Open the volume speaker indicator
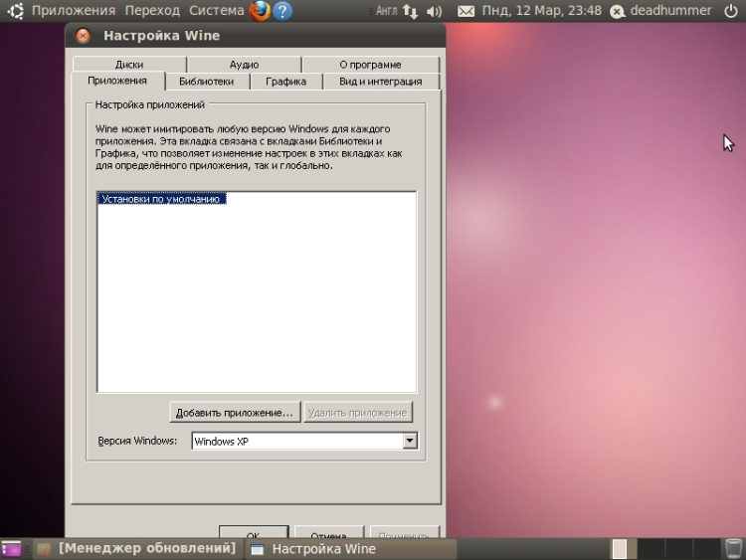The width and height of the screenshot is (746, 560). tap(434, 11)
